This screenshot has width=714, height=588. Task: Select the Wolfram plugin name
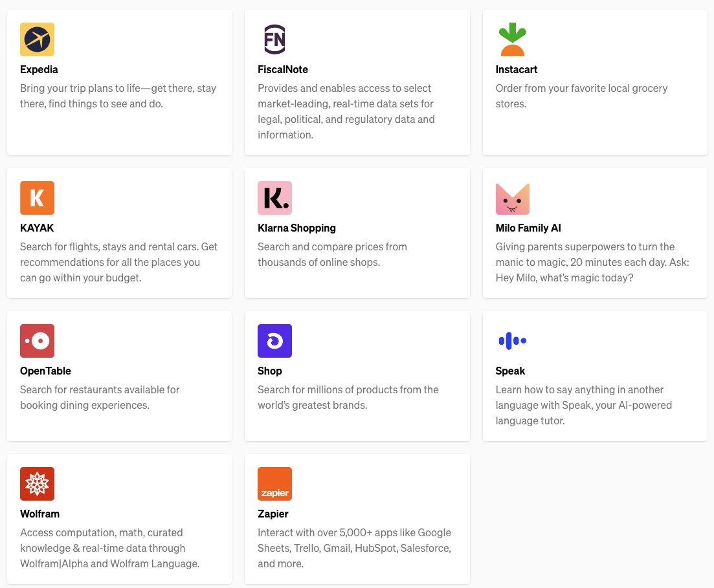point(39,514)
